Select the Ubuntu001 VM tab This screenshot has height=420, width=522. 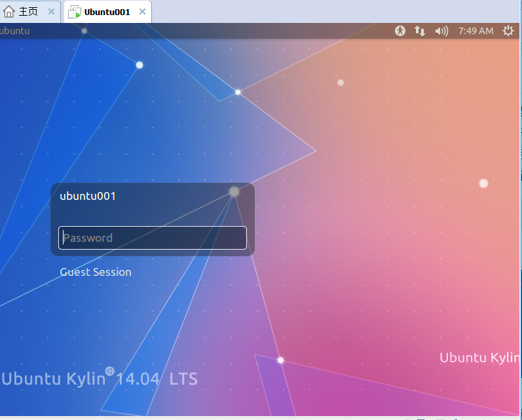click(107, 12)
